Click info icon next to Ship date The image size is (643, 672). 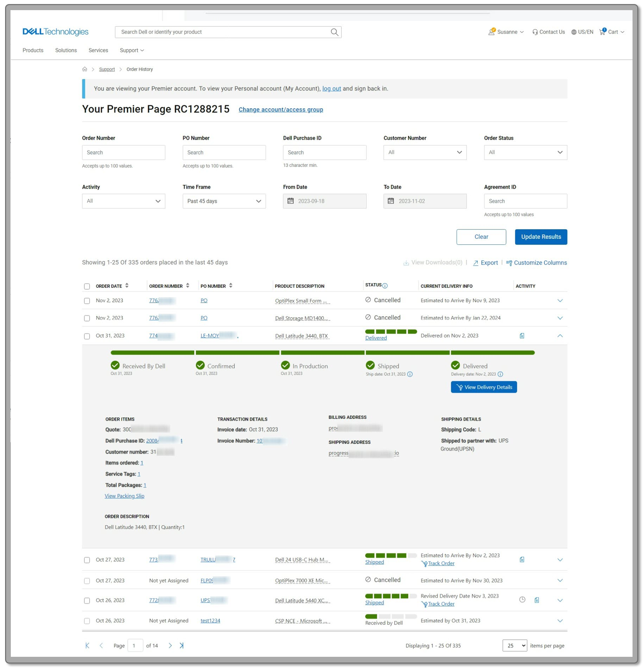(x=410, y=374)
